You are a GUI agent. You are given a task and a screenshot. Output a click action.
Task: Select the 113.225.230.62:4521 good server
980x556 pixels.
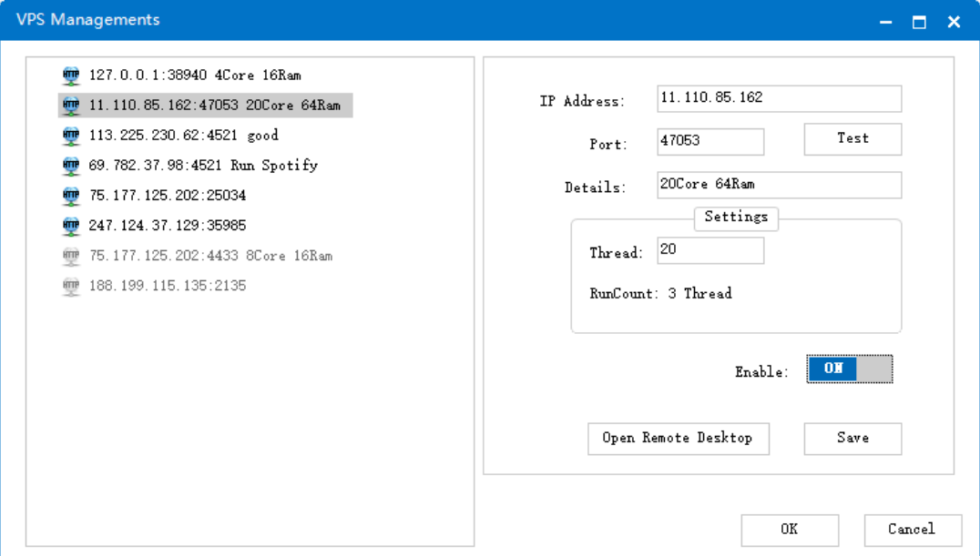click(x=183, y=136)
